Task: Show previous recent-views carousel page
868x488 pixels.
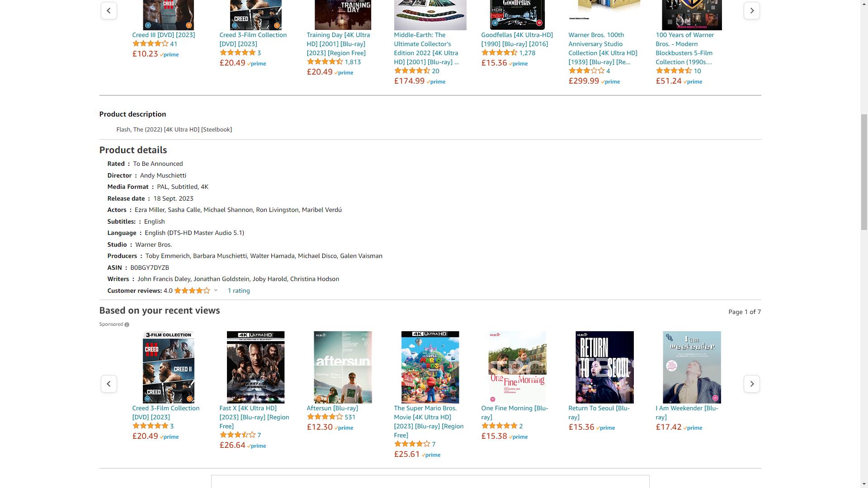Action: 108,384
